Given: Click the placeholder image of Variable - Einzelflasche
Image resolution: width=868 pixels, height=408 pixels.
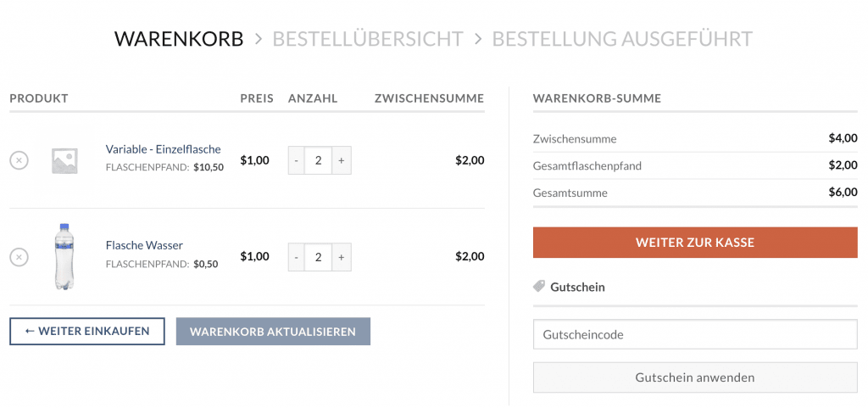Looking at the screenshot, I should pos(64,160).
